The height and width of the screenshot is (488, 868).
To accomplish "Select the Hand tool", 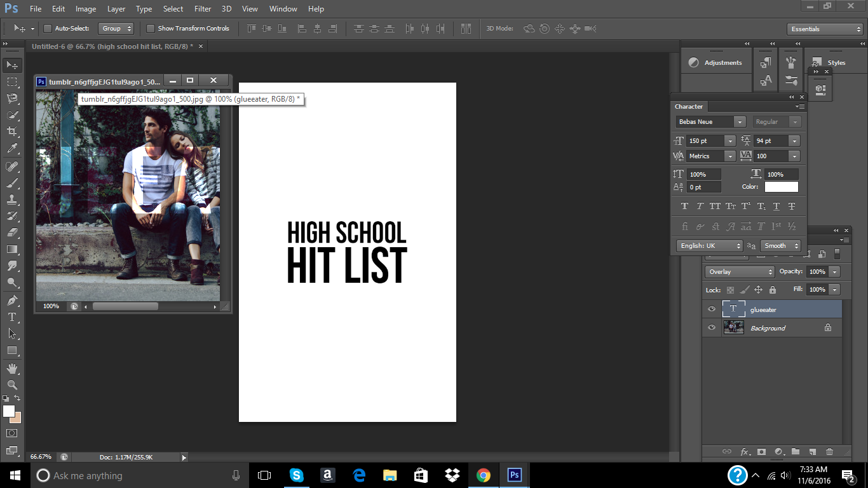I will point(12,368).
